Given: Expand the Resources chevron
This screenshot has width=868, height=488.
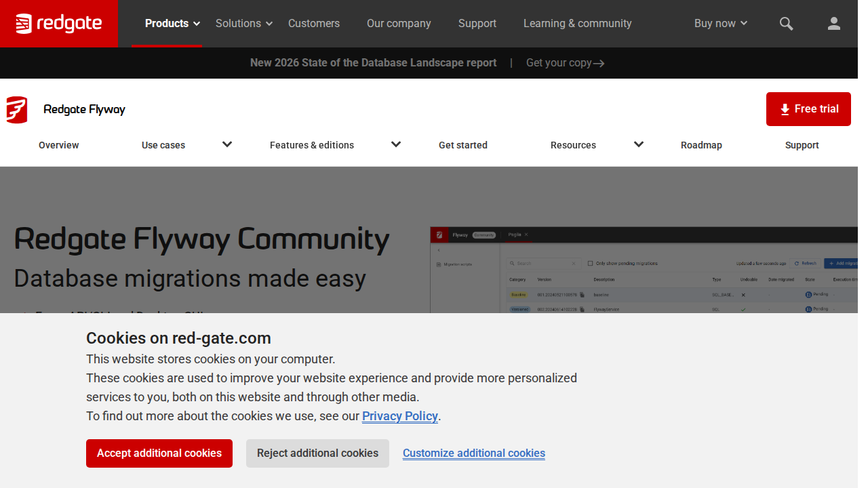Looking at the screenshot, I should point(638,144).
